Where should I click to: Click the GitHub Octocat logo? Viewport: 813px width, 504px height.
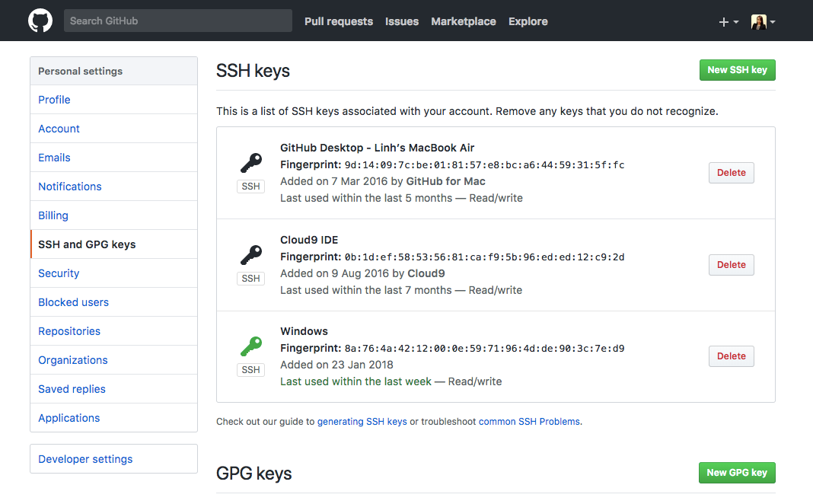40,21
